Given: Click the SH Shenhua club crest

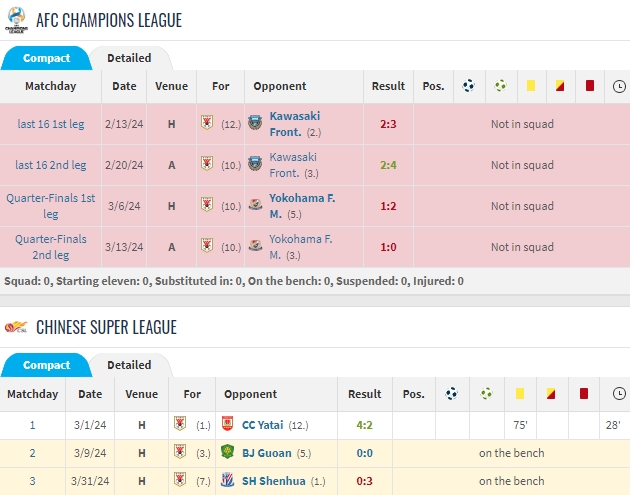Looking at the screenshot, I should coord(227,479).
